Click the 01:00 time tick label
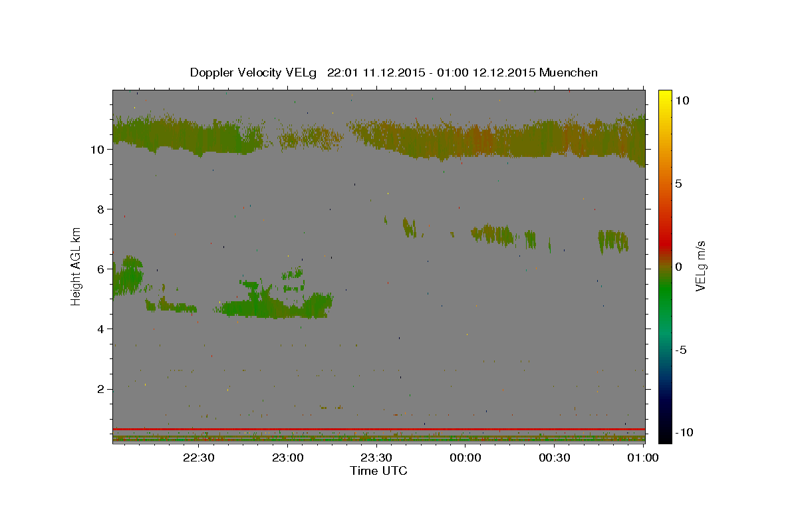Viewport: 798px width, 532px height. pos(642,458)
